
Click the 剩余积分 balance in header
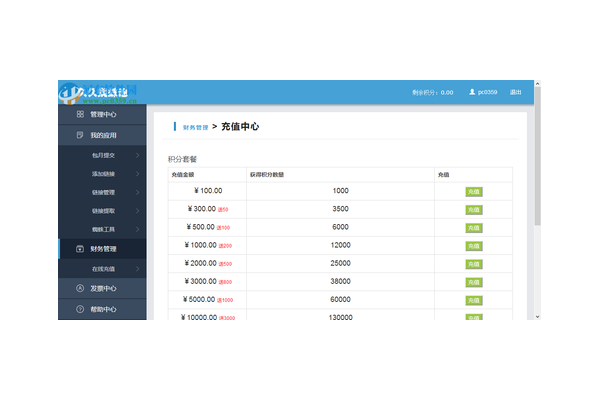coord(432,92)
